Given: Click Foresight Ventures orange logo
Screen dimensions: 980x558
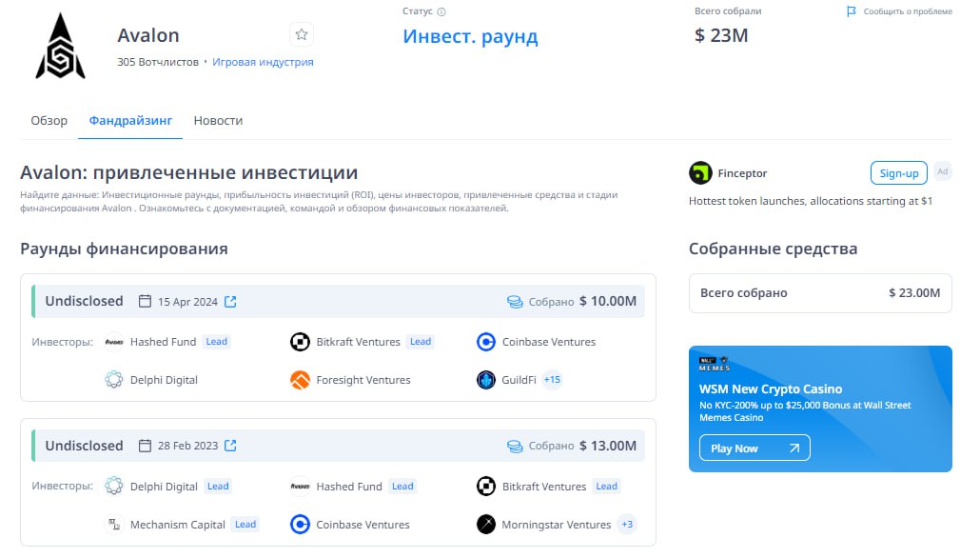Looking at the screenshot, I should click(300, 380).
